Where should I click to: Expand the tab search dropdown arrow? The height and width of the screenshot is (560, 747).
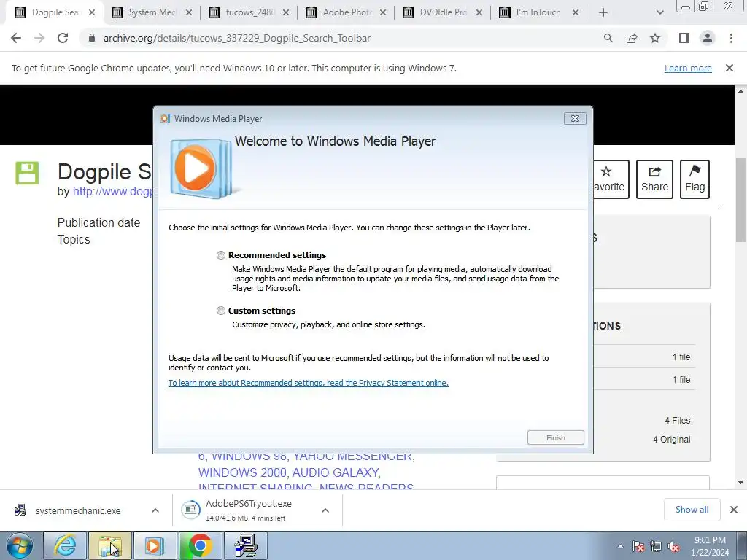pos(659,13)
